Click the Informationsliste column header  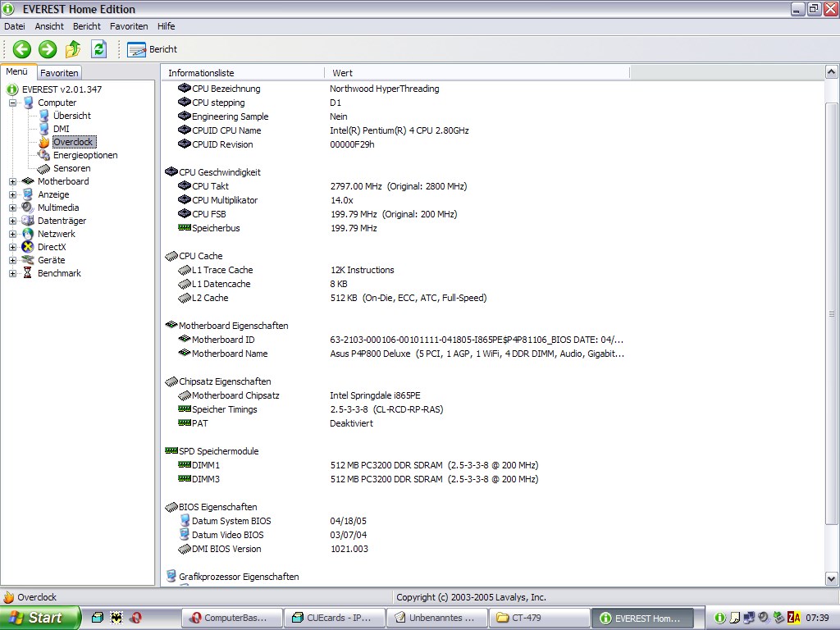243,73
